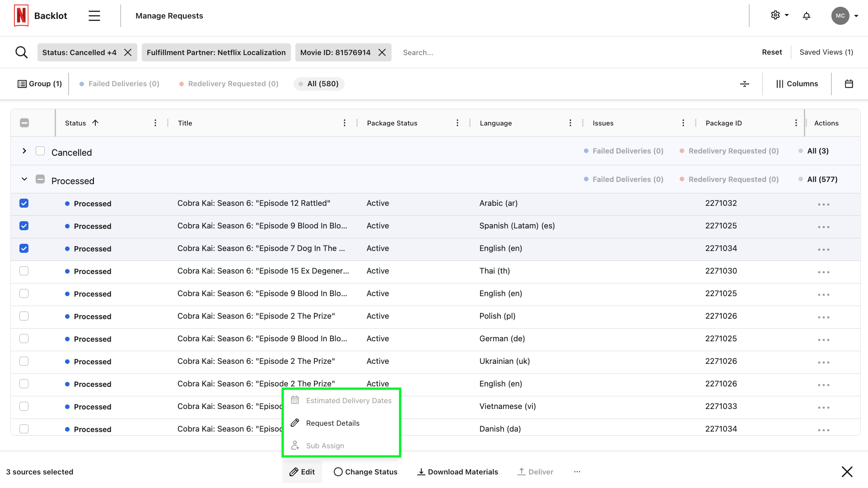Open actions ellipsis for Thai row

tap(823, 272)
